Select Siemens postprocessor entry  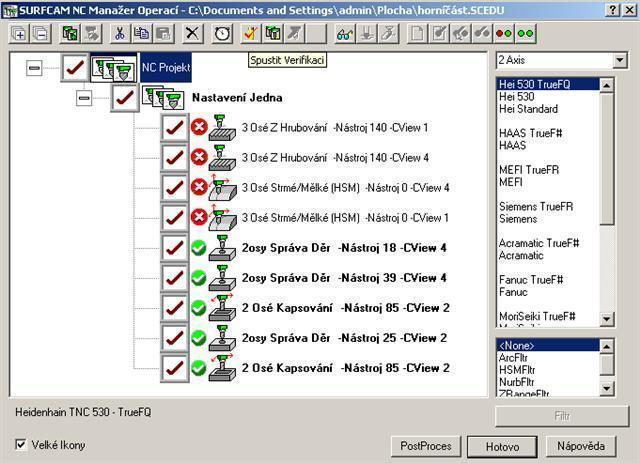click(x=518, y=219)
